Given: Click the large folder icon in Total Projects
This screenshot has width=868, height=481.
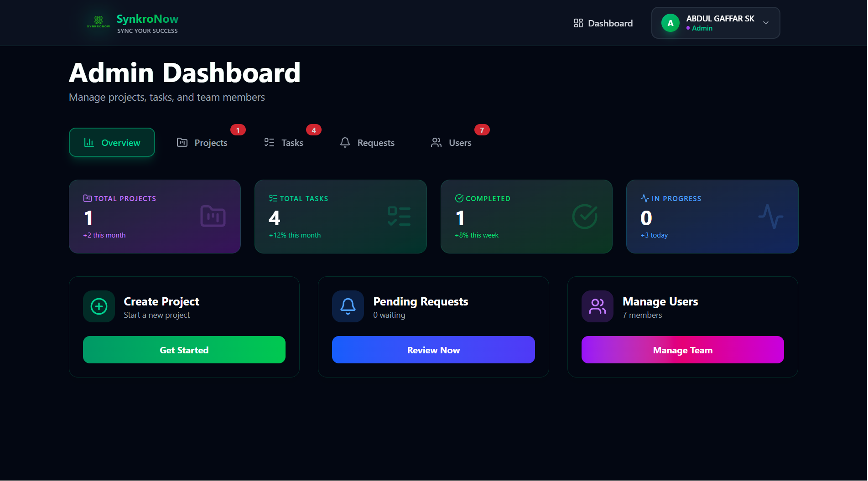Looking at the screenshot, I should [213, 216].
